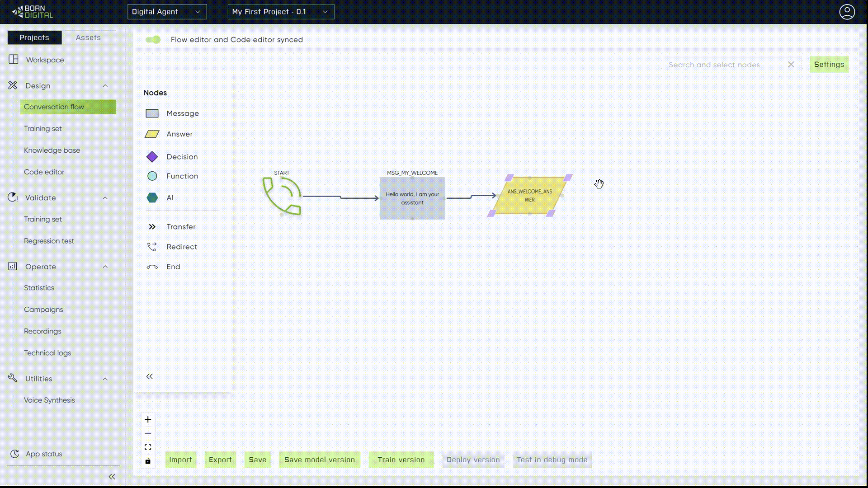
Task: Zoom in using the plus control
Action: pos(148,419)
